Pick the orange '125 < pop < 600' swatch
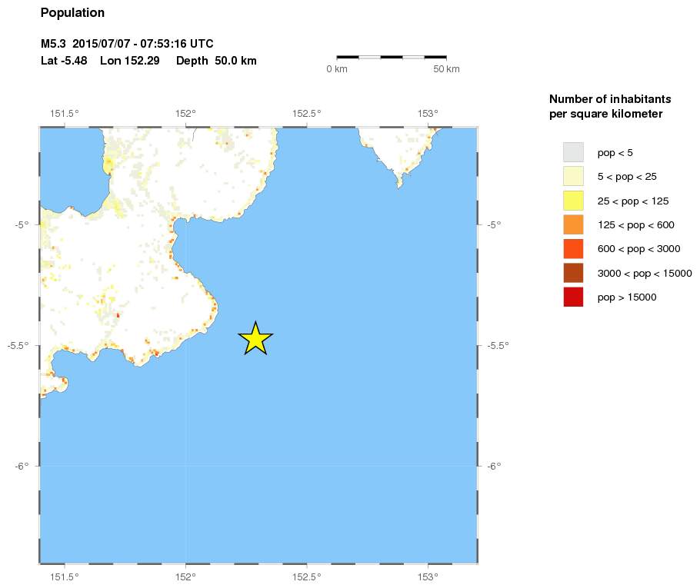 573,224
